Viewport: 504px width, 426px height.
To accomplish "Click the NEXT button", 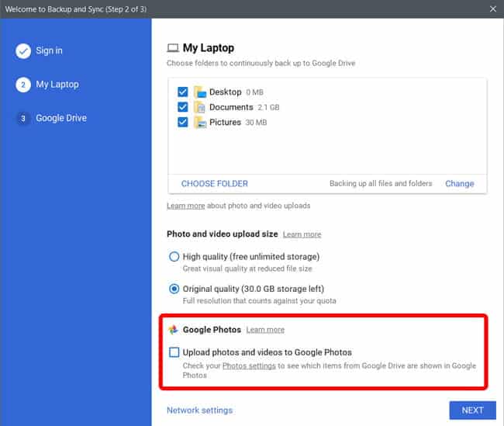I will tap(472, 410).
